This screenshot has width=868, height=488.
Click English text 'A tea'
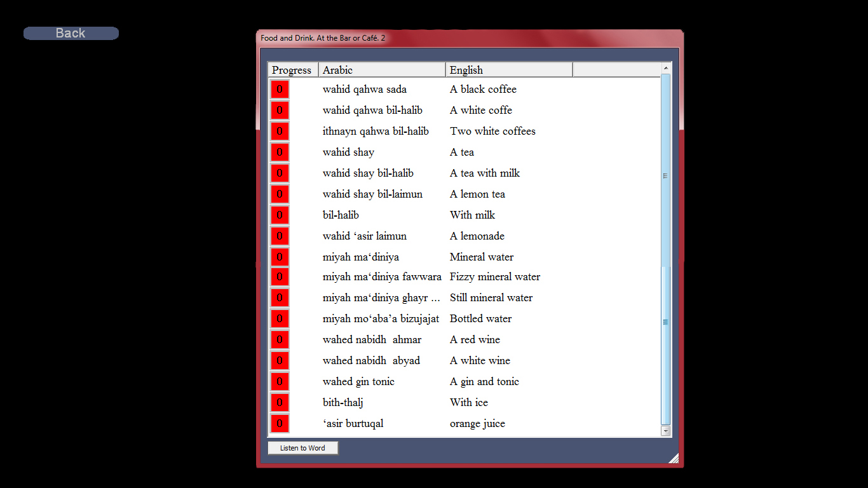coord(462,152)
